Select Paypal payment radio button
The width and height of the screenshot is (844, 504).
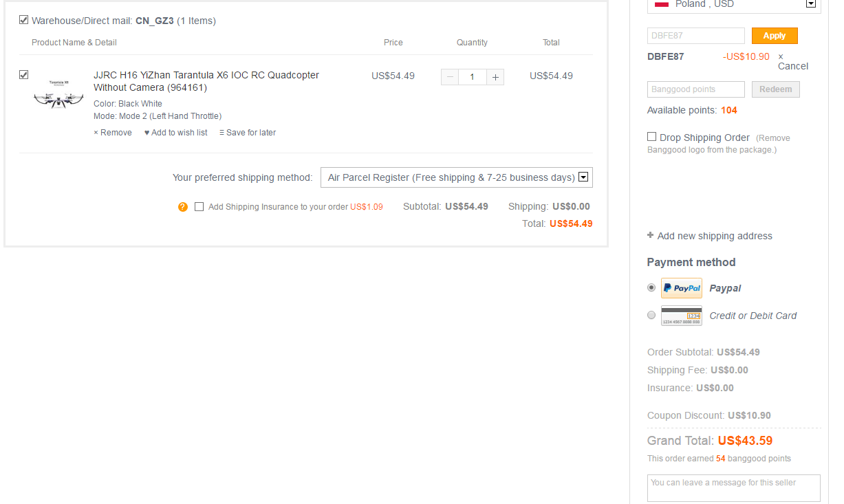(x=651, y=287)
